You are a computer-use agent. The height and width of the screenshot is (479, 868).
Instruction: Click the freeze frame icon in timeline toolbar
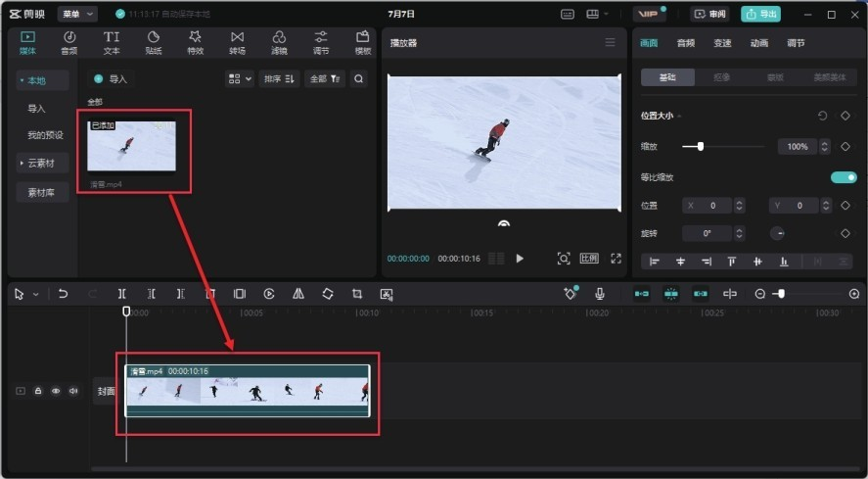point(239,294)
